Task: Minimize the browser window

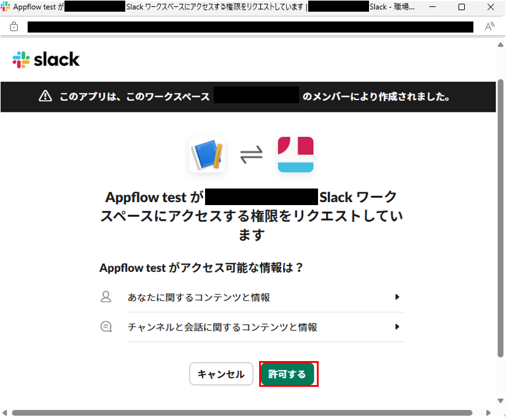Action: point(432,7)
